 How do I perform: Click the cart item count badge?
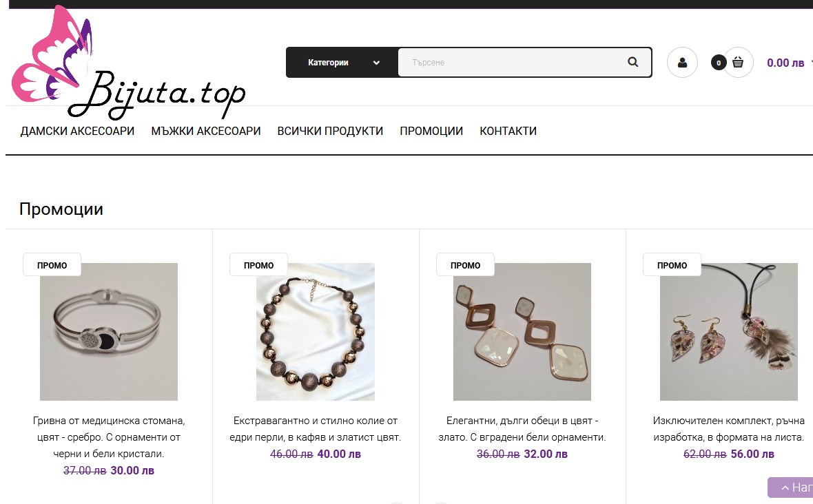click(x=718, y=63)
